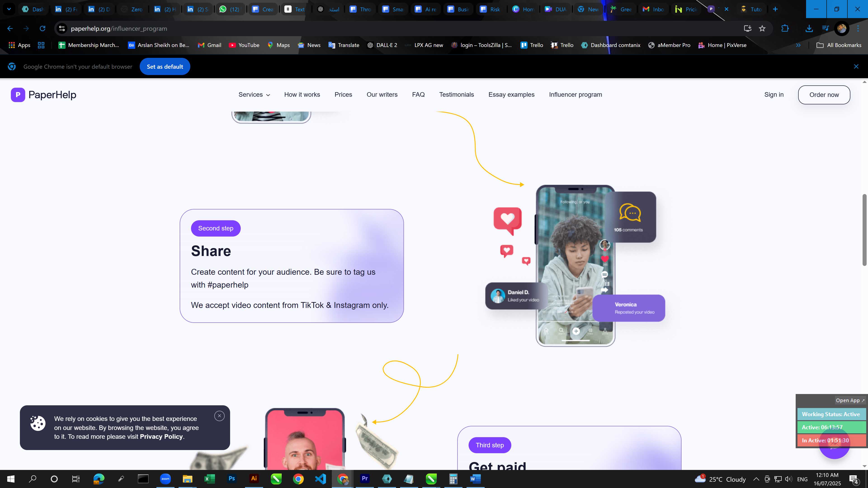This screenshot has width=868, height=488.
Task: Open Task View on taskbar
Action: click(x=76, y=479)
